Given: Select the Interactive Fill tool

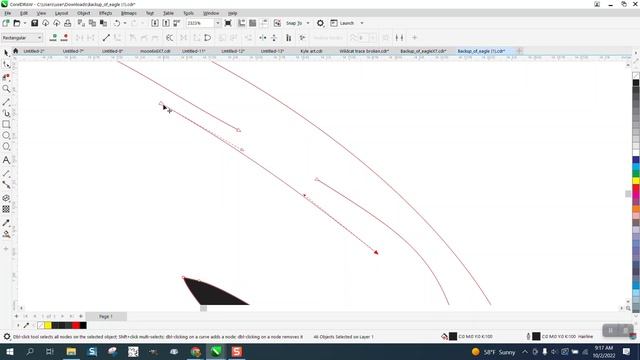Looking at the screenshot, I should 6,234.
